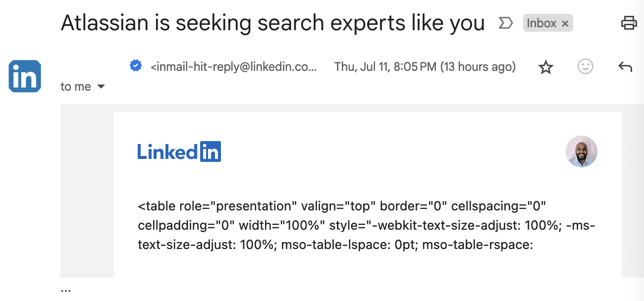Add an emoji reaction to the message

pyautogui.click(x=585, y=67)
